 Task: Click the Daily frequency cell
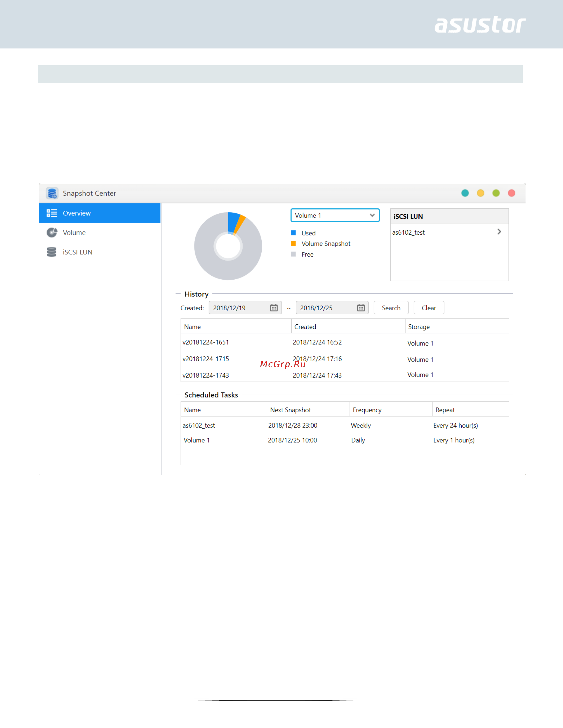[x=358, y=440]
